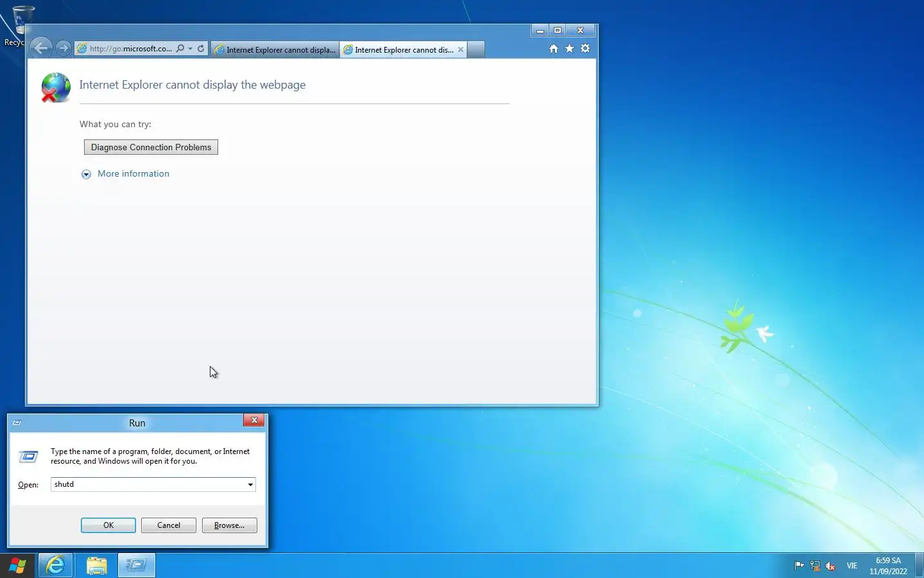This screenshot has height=578, width=924.
Task: Open Favorites star icon
Action: coord(569,49)
